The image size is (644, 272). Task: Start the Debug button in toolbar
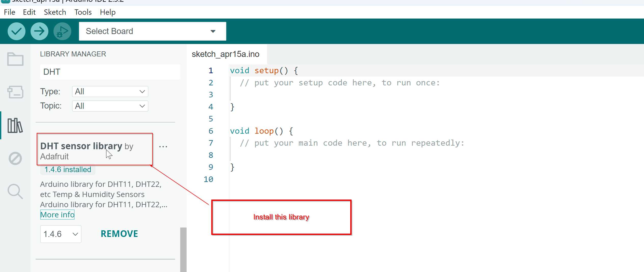(62, 31)
